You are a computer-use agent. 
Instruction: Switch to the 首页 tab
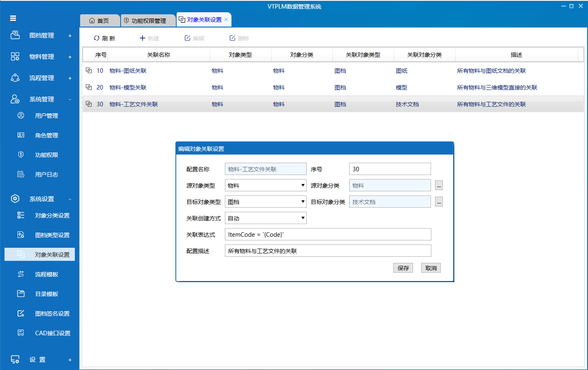tap(99, 20)
